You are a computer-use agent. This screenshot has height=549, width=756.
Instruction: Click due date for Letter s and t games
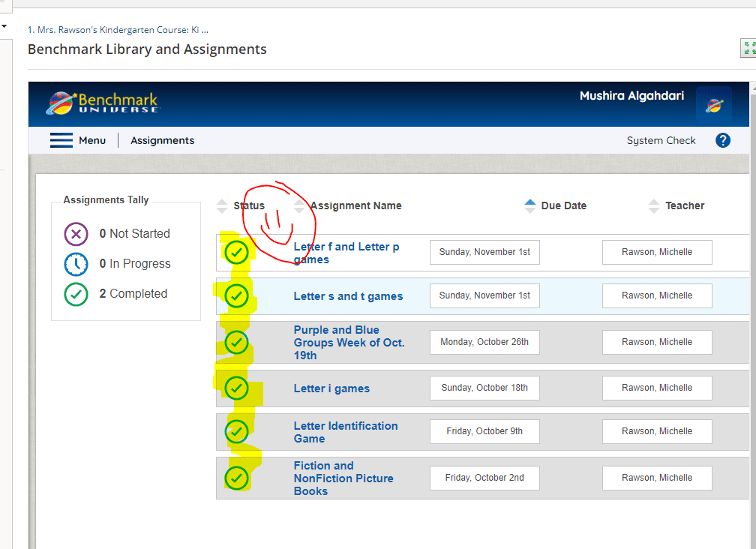(x=484, y=295)
